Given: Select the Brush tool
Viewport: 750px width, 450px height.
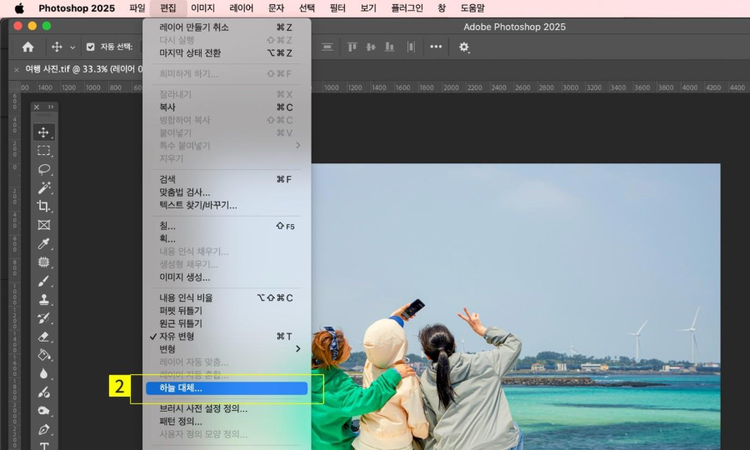Looking at the screenshot, I should [44, 281].
